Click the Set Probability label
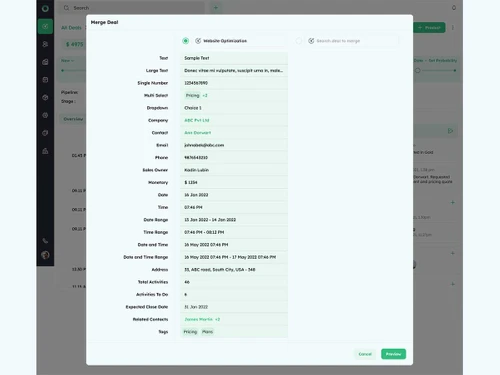Viewport: 500px width, 375px height. pos(443,61)
